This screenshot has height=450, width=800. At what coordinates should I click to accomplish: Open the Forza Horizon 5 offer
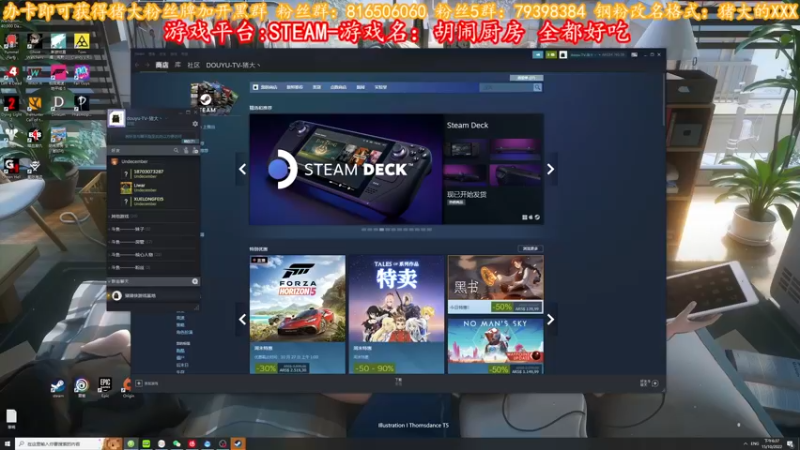click(297, 314)
